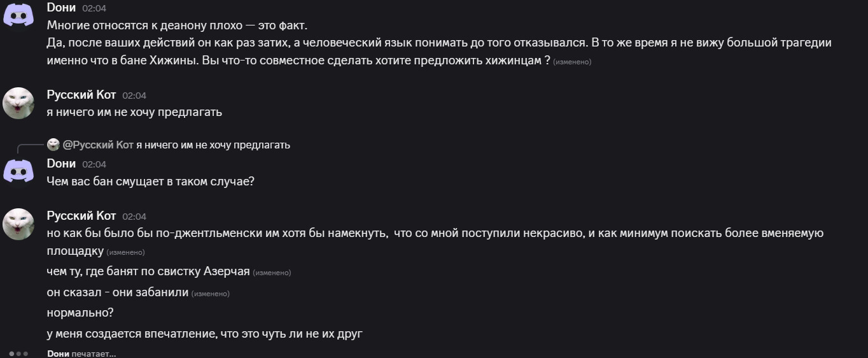Click Dони username above 'Чем вас бан смущает'
This screenshot has width=868, height=358.
tap(61, 163)
